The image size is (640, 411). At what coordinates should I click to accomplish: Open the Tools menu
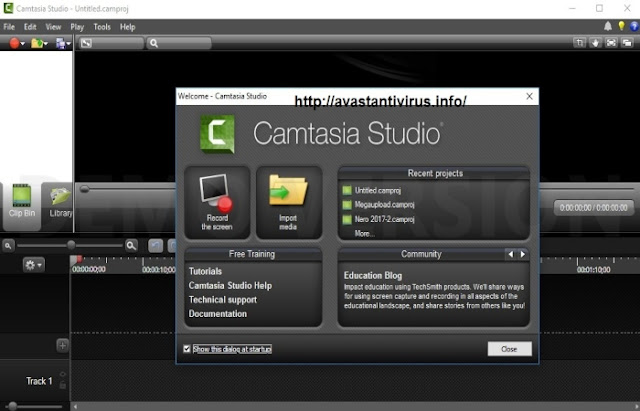(x=102, y=27)
